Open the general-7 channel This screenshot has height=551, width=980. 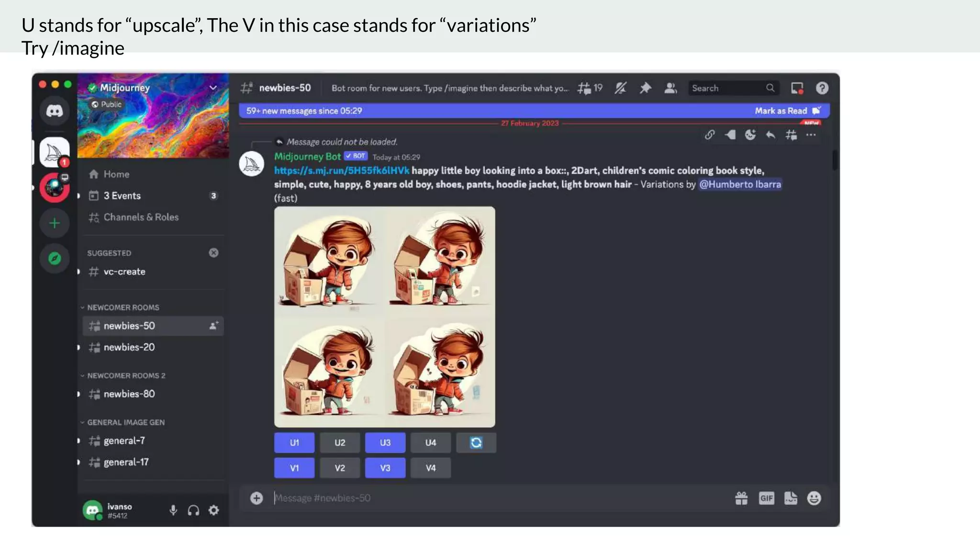click(153, 441)
